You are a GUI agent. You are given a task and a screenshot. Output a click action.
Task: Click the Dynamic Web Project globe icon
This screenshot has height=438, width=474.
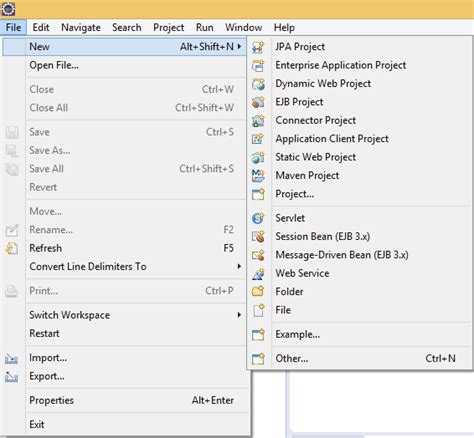[258, 84]
